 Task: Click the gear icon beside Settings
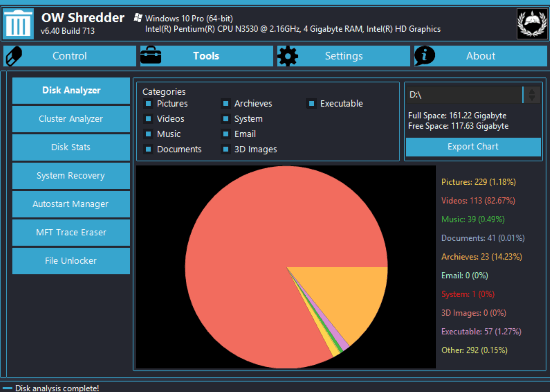pos(288,56)
